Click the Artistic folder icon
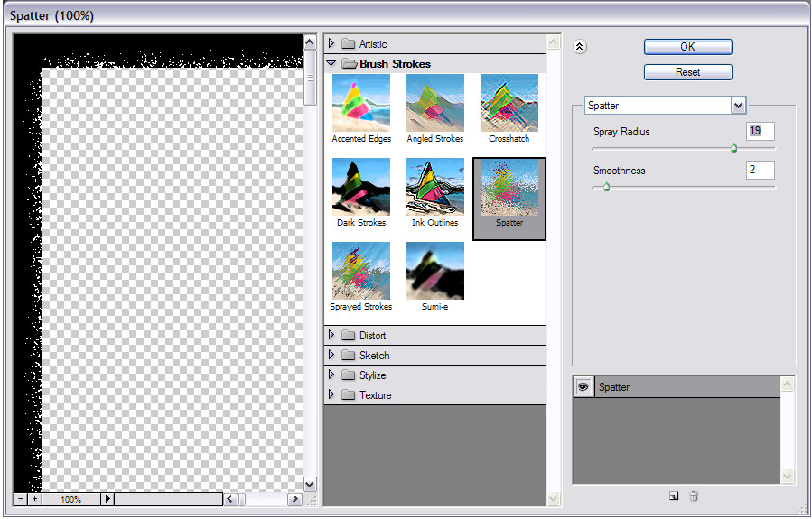Image resolution: width=812 pixels, height=519 pixels. 349,44
